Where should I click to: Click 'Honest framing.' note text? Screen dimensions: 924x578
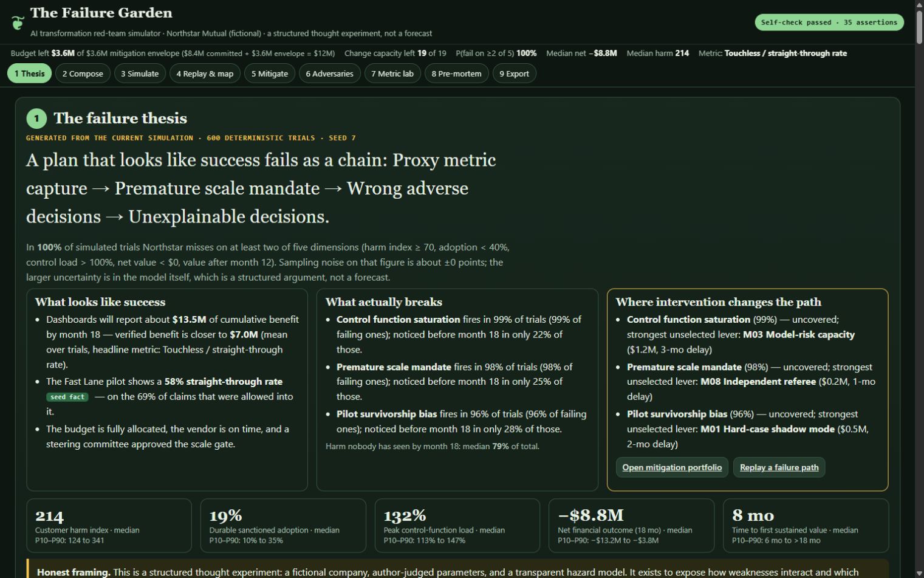tap(74, 573)
